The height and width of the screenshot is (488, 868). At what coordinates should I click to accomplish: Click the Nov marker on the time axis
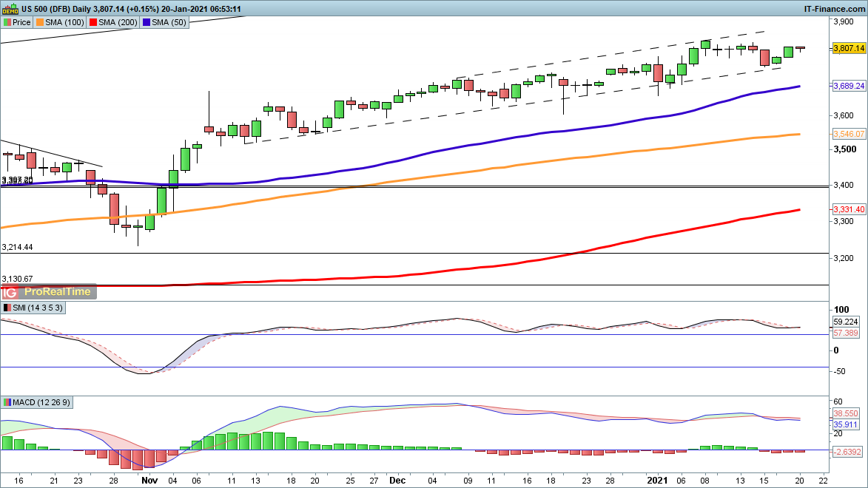(x=149, y=480)
